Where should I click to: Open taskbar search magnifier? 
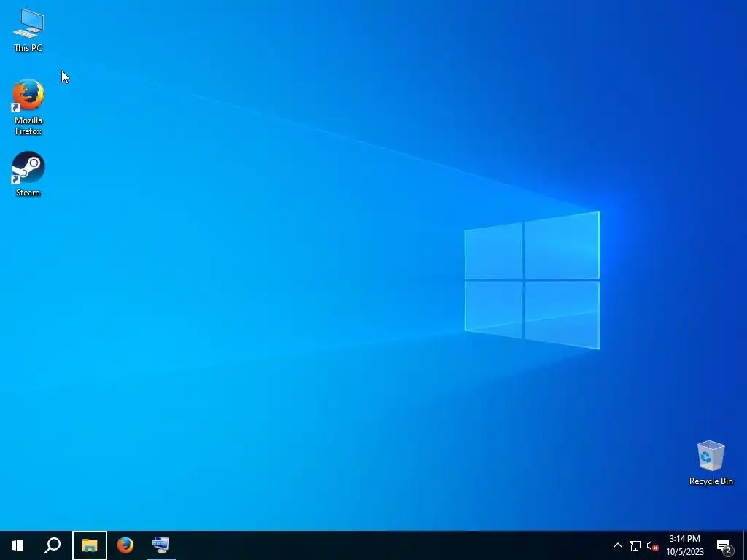tap(53, 545)
